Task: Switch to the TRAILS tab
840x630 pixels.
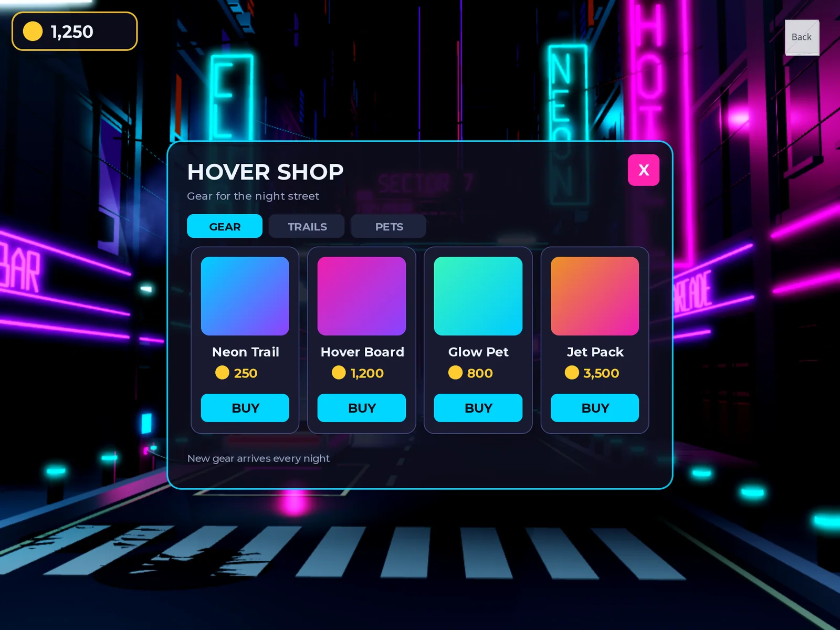Action: [307, 226]
